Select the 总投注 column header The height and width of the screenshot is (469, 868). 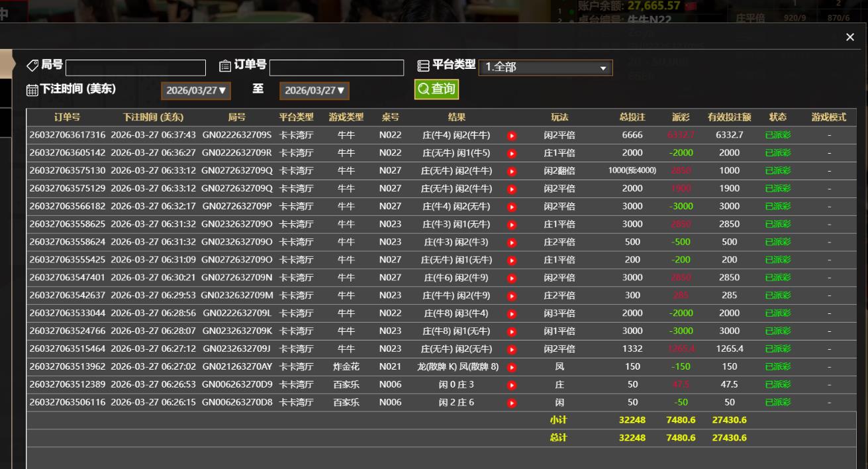[x=632, y=117]
